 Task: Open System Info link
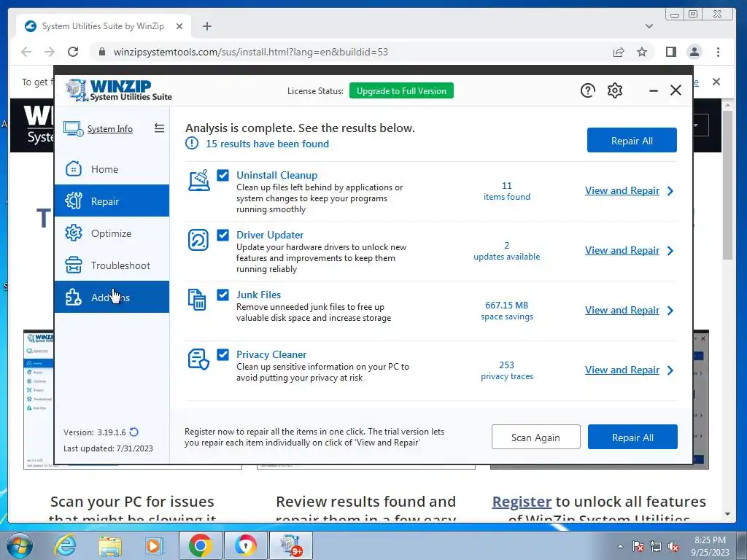click(x=110, y=128)
